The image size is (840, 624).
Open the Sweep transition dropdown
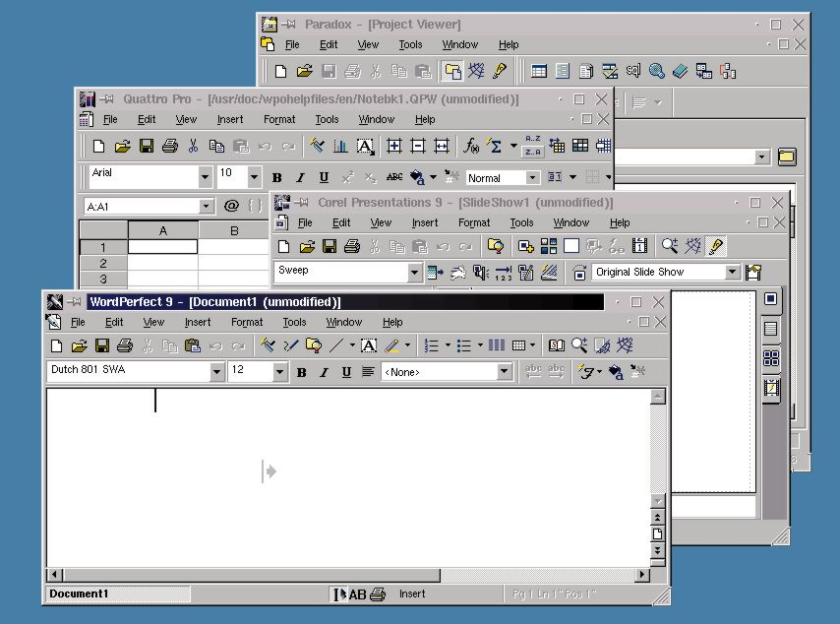(x=413, y=272)
